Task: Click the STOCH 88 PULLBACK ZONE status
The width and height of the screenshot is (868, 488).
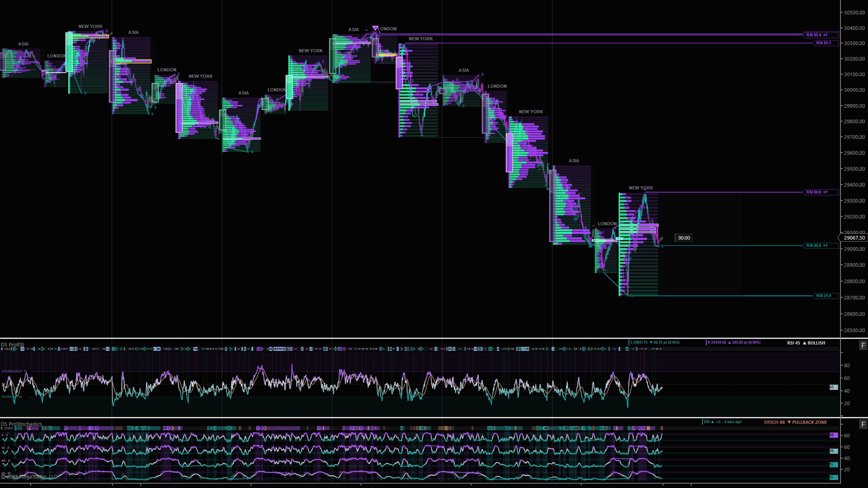Action: coord(795,422)
